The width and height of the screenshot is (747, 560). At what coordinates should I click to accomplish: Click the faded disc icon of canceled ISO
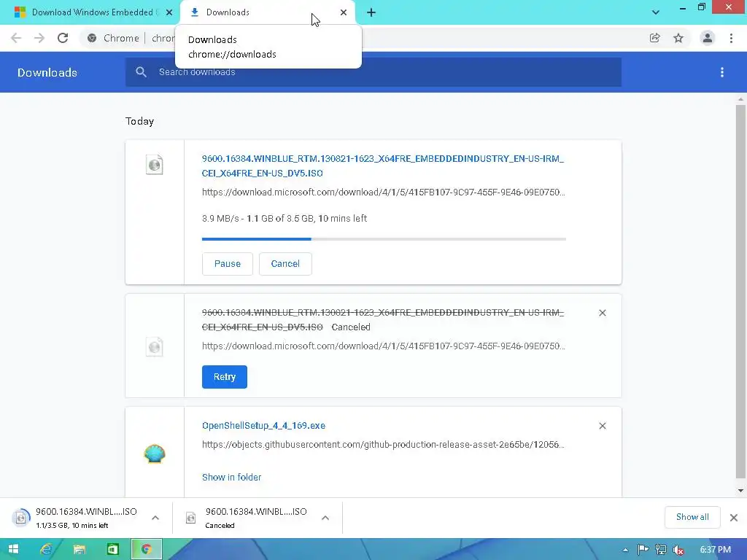pyautogui.click(x=155, y=347)
